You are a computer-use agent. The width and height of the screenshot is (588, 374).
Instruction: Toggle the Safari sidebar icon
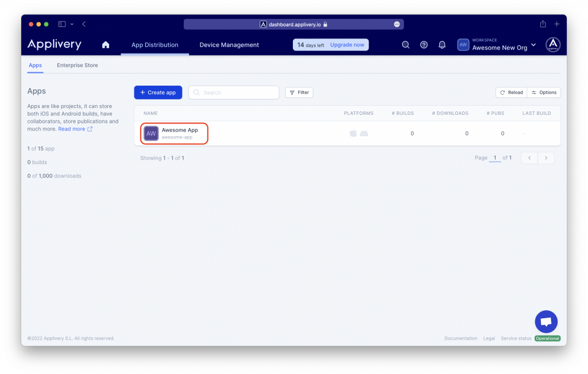click(62, 24)
